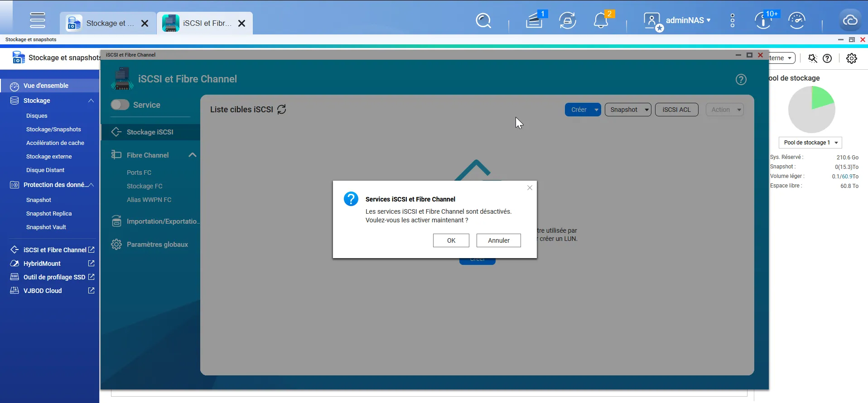Image resolution: width=868 pixels, height=403 pixels.
Task: Open the Pool de stockage 1 dropdown
Action: (810, 143)
